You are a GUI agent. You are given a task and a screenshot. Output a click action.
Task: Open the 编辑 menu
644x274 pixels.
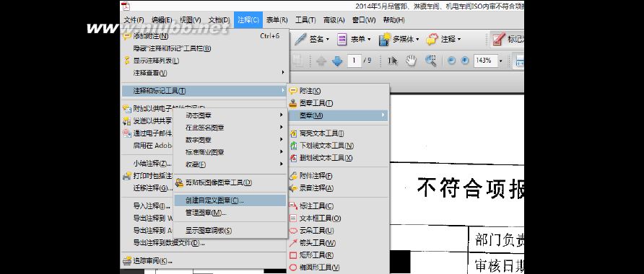pos(162,19)
